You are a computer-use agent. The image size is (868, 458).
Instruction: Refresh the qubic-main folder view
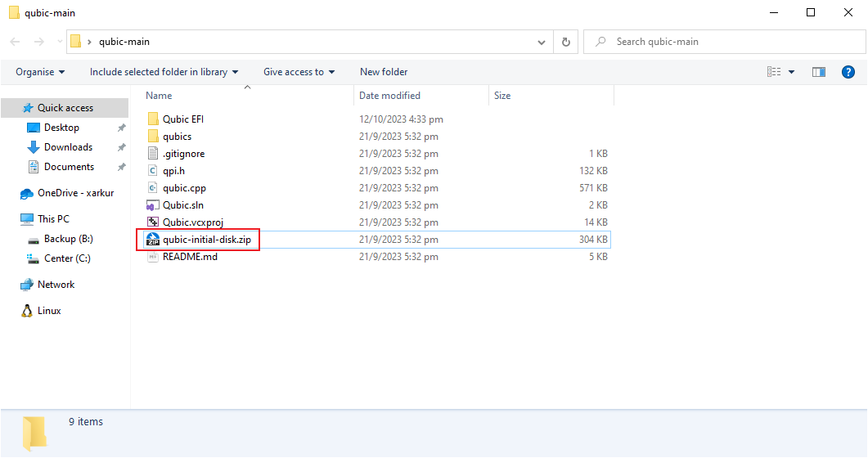pos(566,42)
